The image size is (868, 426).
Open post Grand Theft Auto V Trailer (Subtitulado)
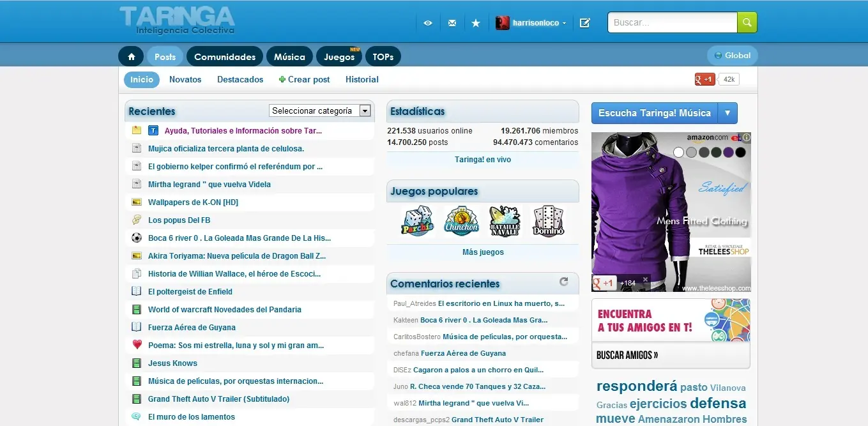pos(219,399)
